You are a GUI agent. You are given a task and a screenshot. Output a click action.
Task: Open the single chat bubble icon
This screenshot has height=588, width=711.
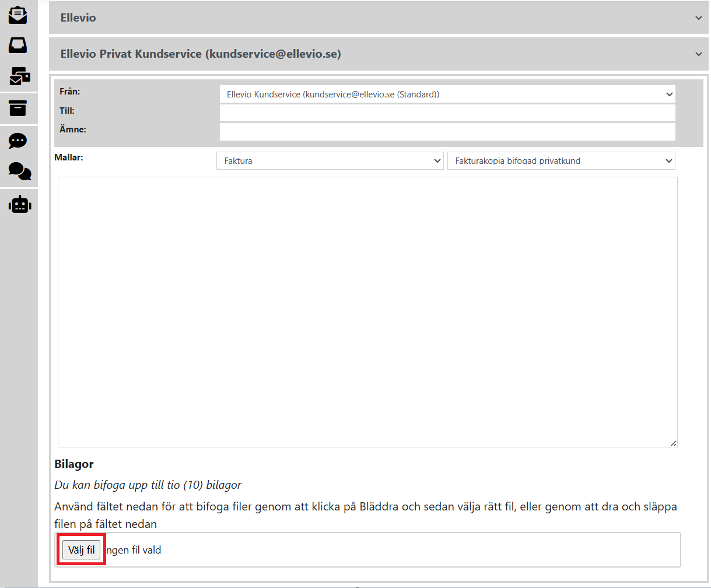18,141
